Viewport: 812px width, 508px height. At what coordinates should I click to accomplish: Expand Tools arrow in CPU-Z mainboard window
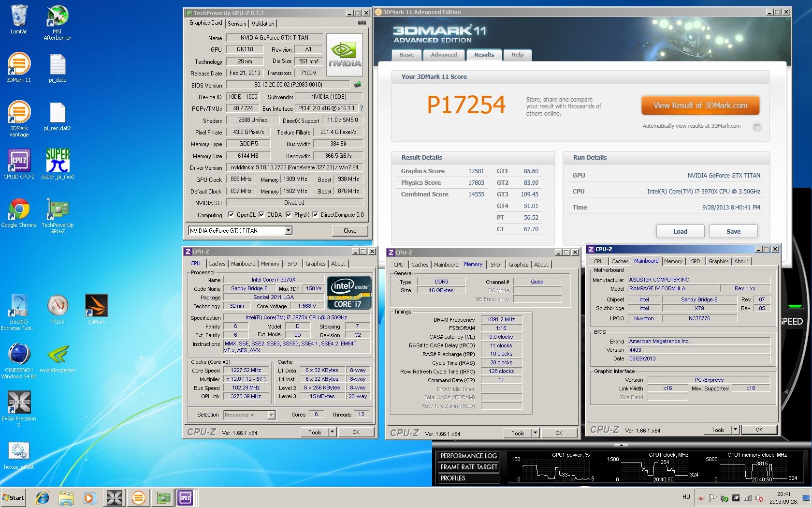[735, 430]
